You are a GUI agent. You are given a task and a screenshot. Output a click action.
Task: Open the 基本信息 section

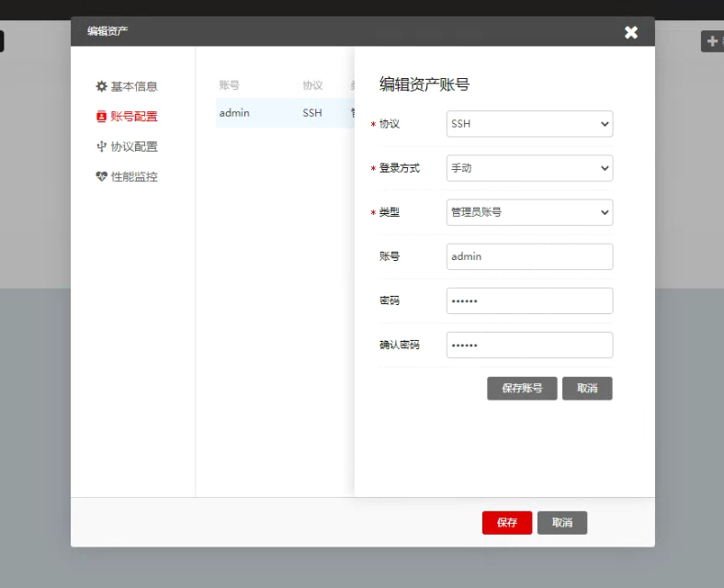127,86
